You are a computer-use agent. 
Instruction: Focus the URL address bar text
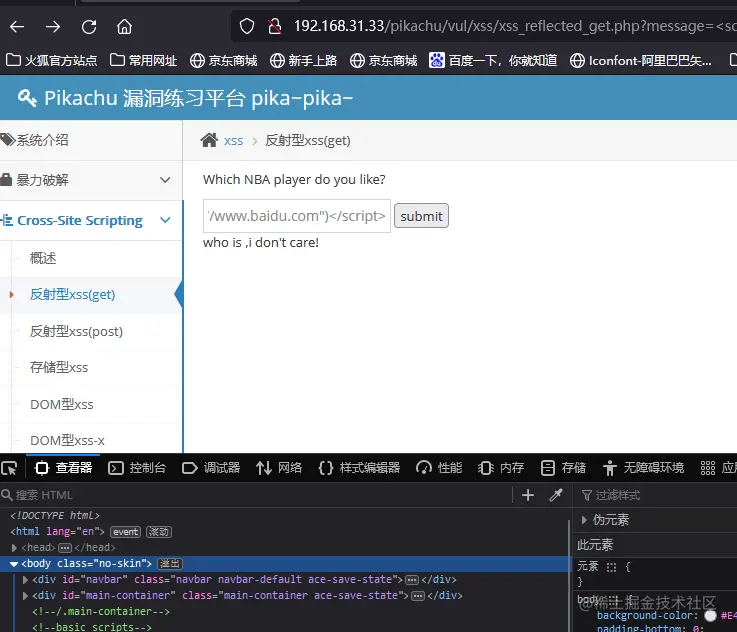[x=515, y=26]
